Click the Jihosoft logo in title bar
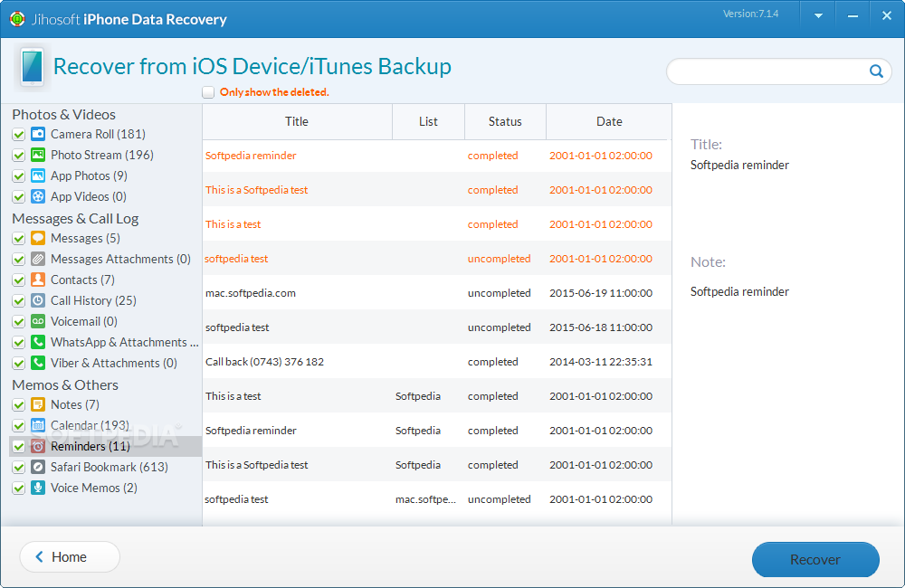The width and height of the screenshot is (905, 588). click(17, 19)
